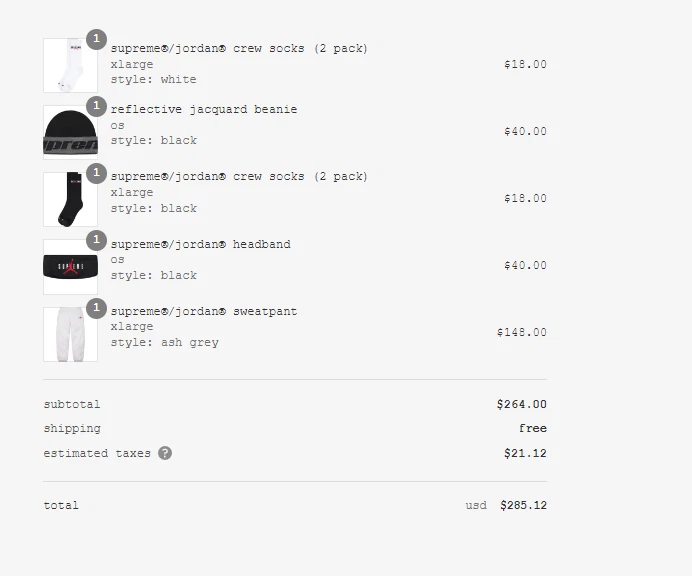This screenshot has width=692, height=576.
Task: Open the black beanie thumbnail image
Action: tap(70, 132)
